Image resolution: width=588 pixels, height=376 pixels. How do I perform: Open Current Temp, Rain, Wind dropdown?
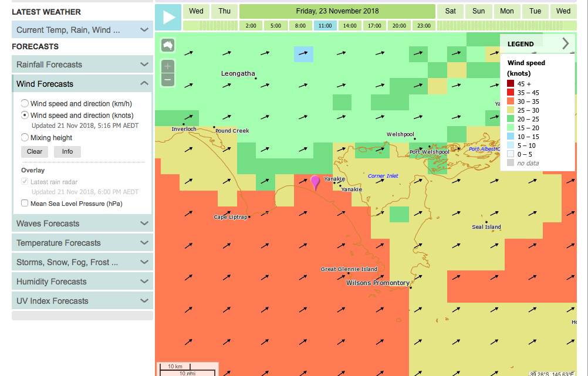(82, 30)
